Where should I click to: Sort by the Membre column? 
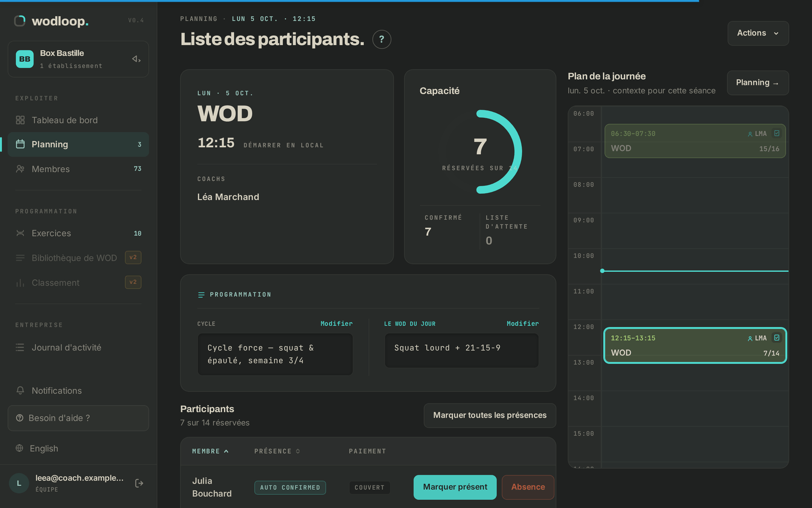(x=210, y=451)
